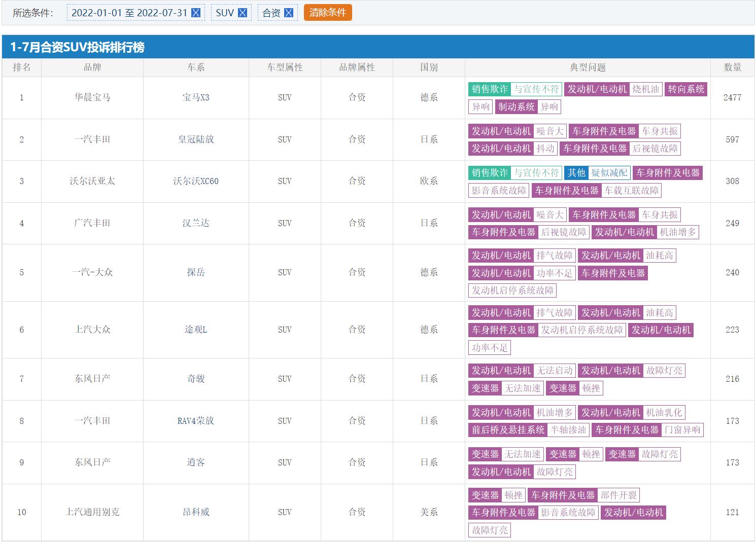Click the 2477 complaint count
This screenshot has height=542, width=756.
point(733,97)
